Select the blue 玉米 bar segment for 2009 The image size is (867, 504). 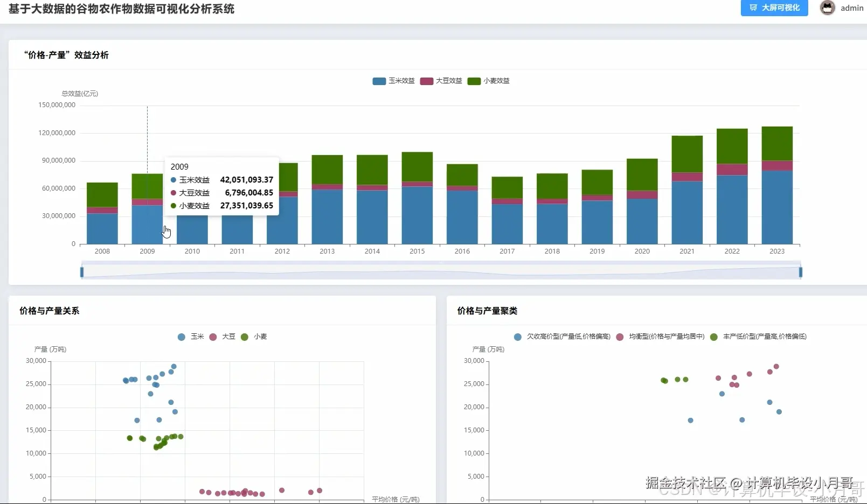tap(147, 225)
